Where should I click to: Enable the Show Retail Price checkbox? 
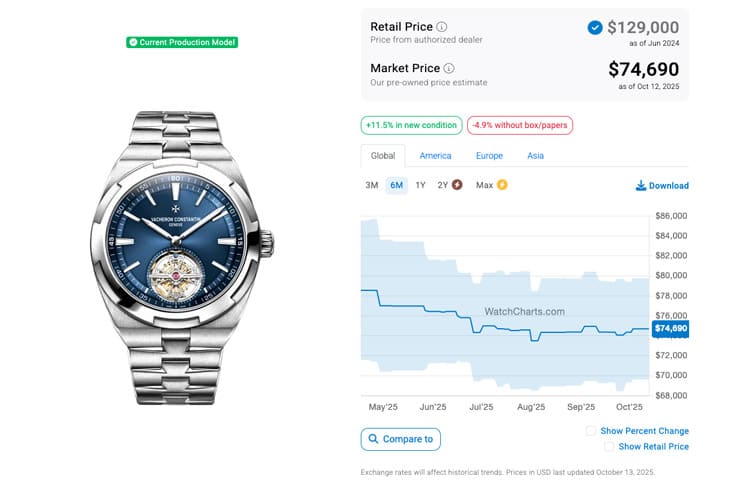[x=608, y=447]
